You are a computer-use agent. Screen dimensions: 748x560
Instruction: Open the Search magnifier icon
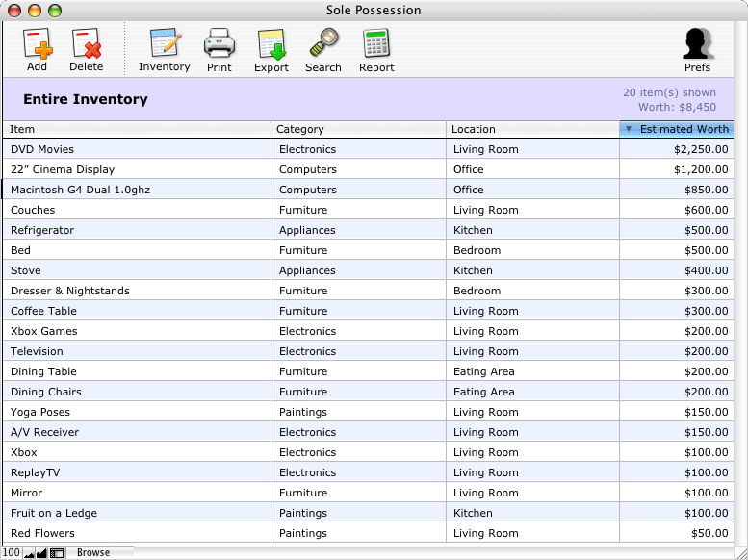[323, 43]
